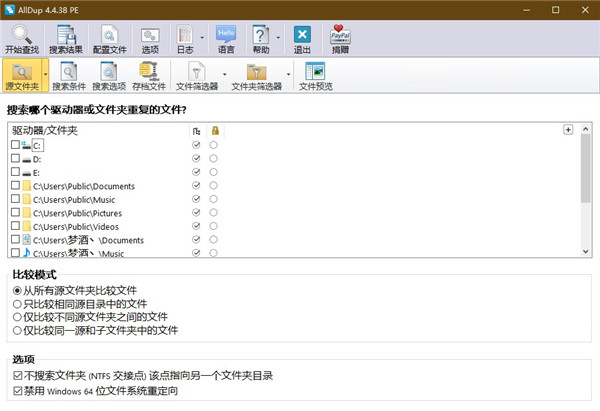
Task: Click 驱动器/文件夹 column header
Action: (x=45, y=131)
